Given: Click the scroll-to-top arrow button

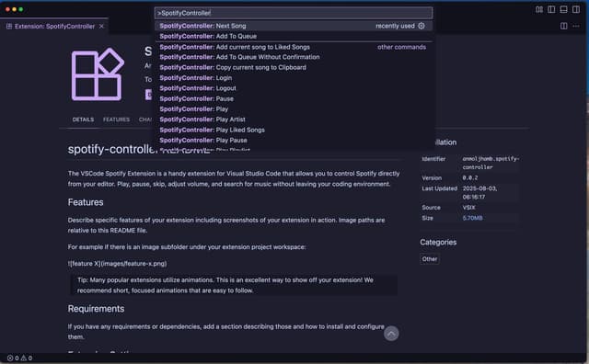Looking at the screenshot, I should click(x=391, y=334).
